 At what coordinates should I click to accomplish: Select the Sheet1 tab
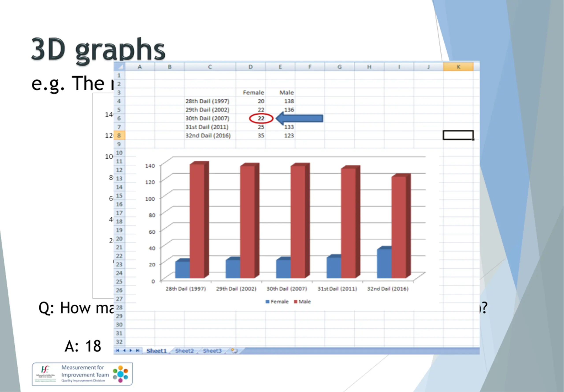[x=156, y=351]
